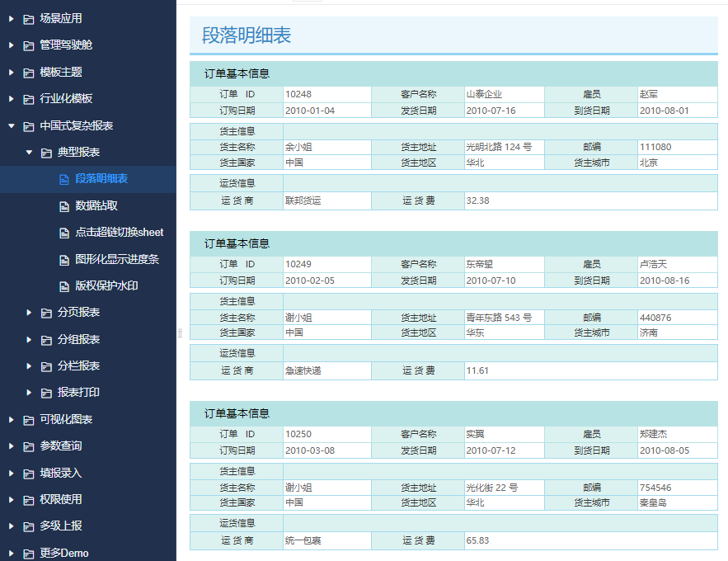728x561 pixels.
Task: Click freight cost cell 65.83
Action: point(591,540)
